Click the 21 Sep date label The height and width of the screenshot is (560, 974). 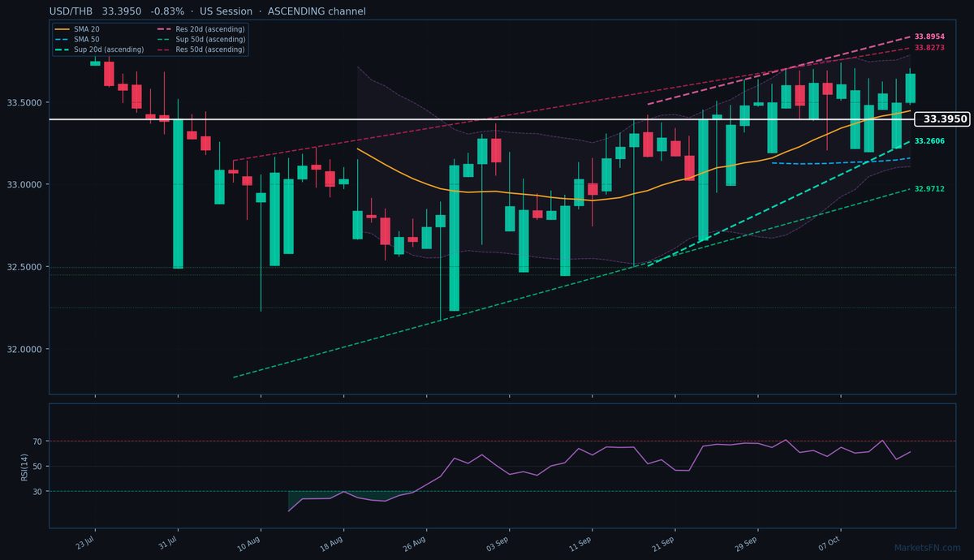[x=662, y=541]
